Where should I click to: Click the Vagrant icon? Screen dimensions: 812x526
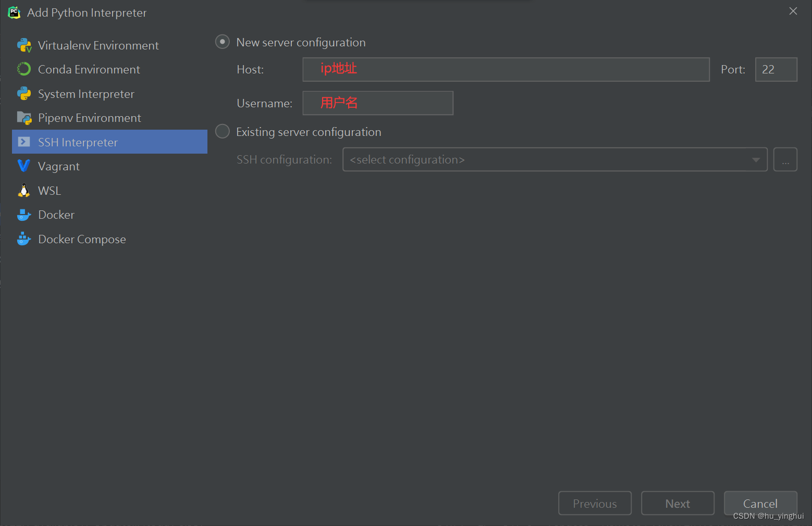(x=24, y=166)
